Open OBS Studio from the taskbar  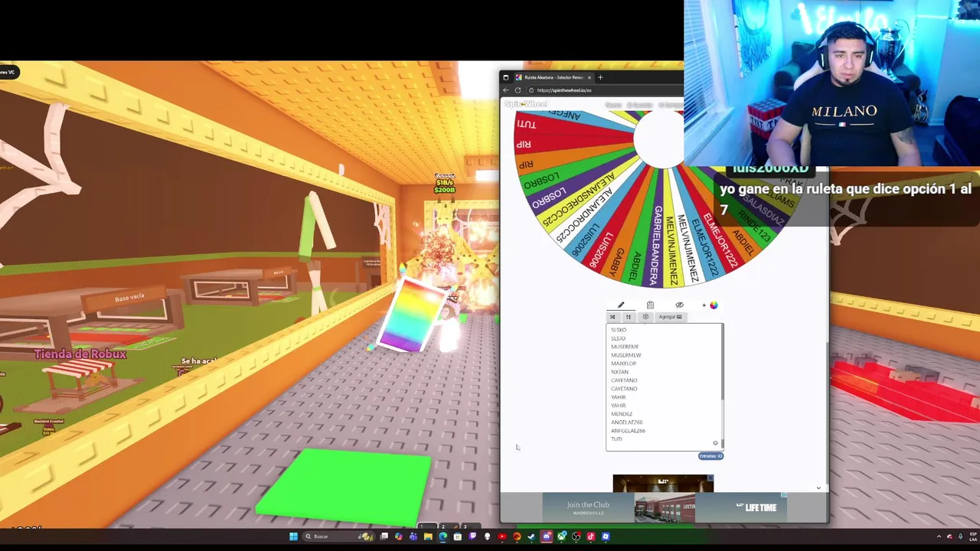(x=576, y=536)
